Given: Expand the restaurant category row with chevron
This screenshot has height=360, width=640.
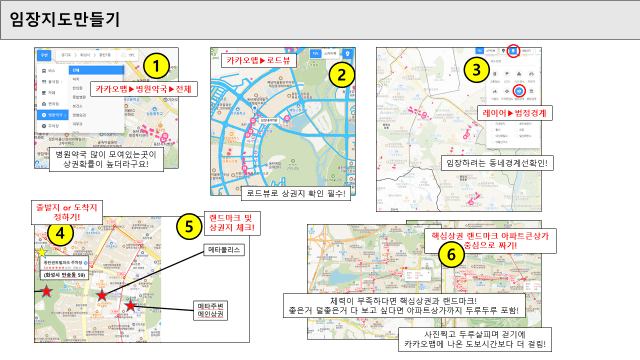Looking at the screenshot, I should tap(53, 82).
